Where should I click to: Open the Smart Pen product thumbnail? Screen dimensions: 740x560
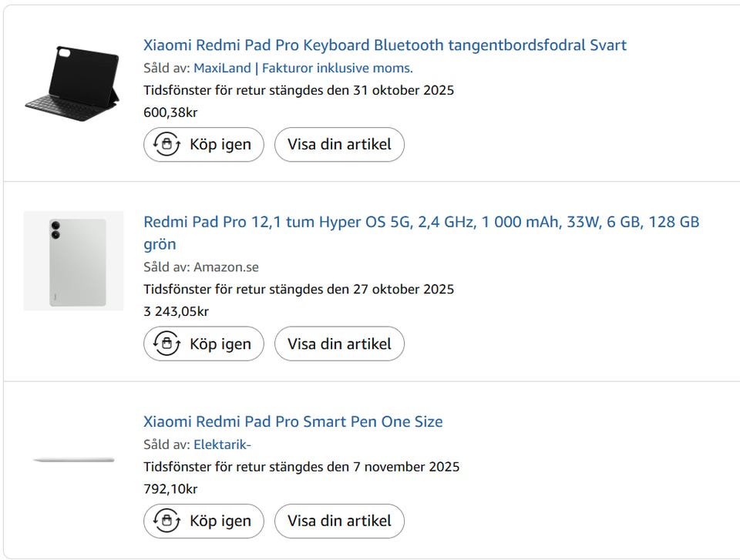point(73,460)
